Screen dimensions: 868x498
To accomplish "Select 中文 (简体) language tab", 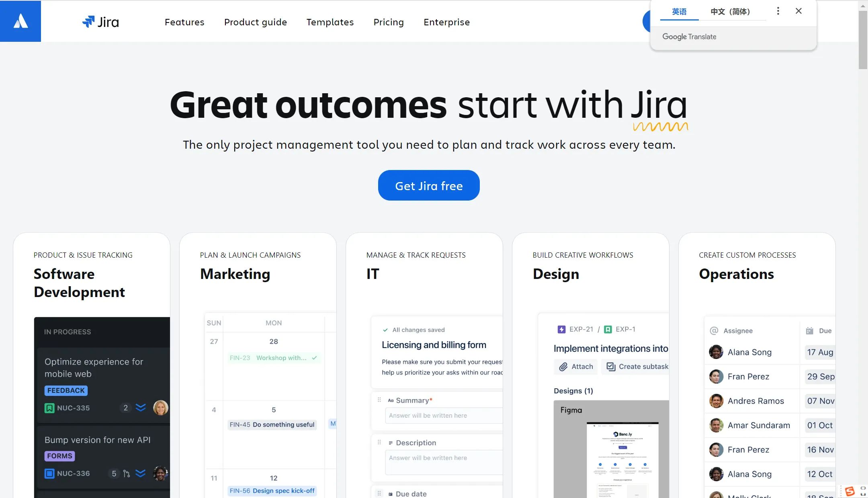I will tap(730, 11).
